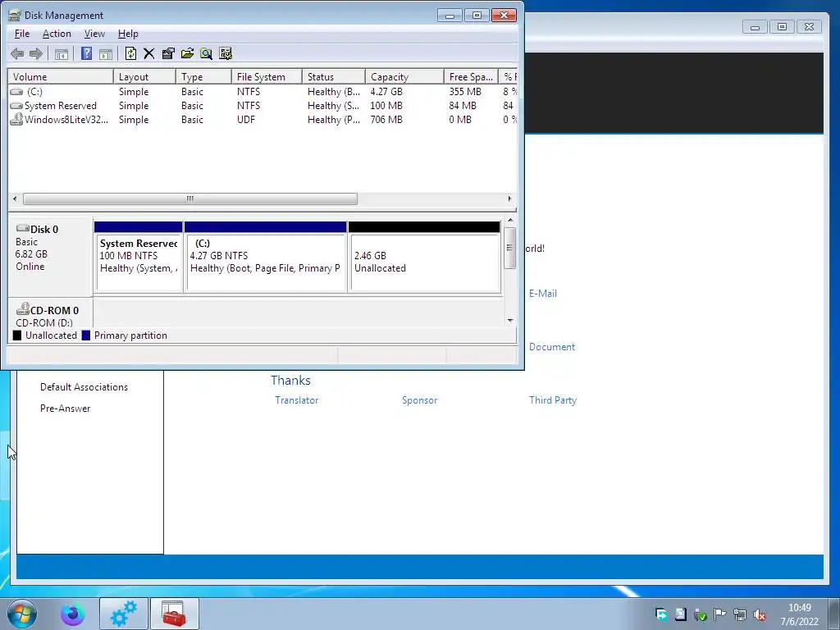Image resolution: width=840 pixels, height=630 pixels.
Task: Sort by the Free Space column header
Action: tap(471, 76)
